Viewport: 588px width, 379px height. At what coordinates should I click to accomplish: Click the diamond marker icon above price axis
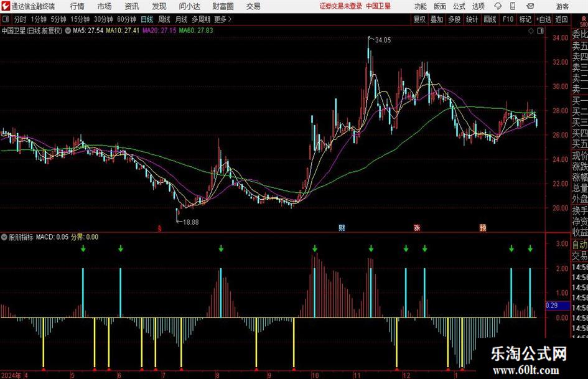coord(531,31)
